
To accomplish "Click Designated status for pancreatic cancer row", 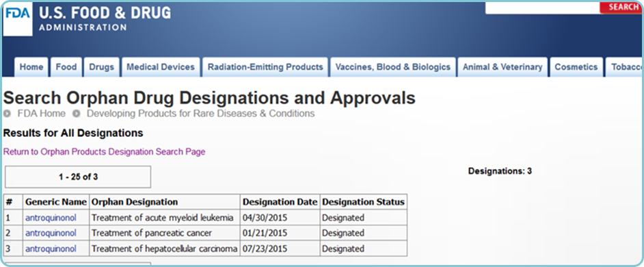I will pos(364,233).
